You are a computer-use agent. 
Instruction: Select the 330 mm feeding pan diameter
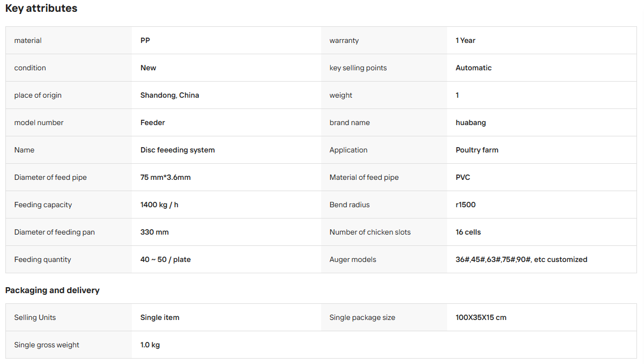[x=154, y=232]
